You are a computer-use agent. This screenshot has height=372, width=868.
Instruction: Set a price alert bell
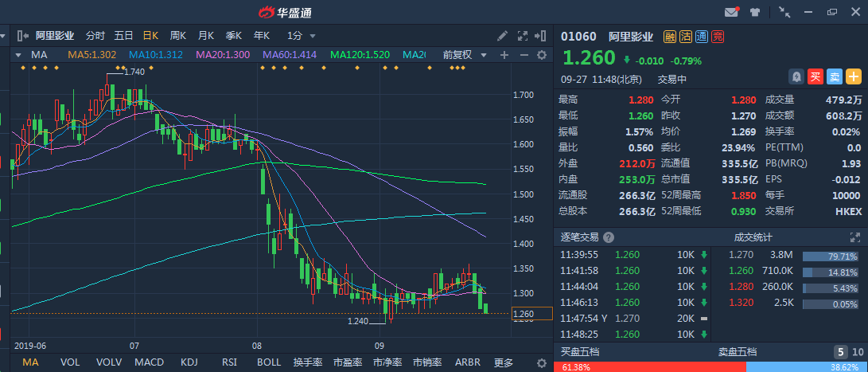coord(796,77)
